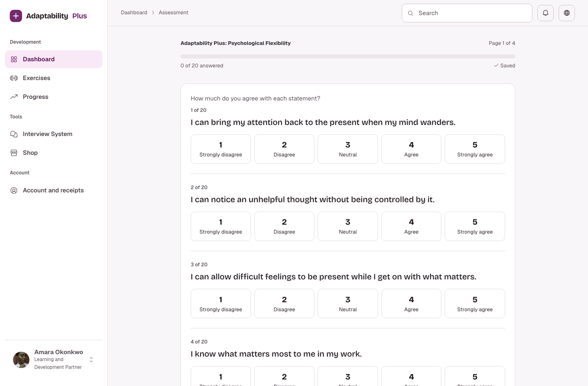This screenshot has height=386, width=588.
Task: Select 2 Disagree for question 1
Action: (x=284, y=149)
